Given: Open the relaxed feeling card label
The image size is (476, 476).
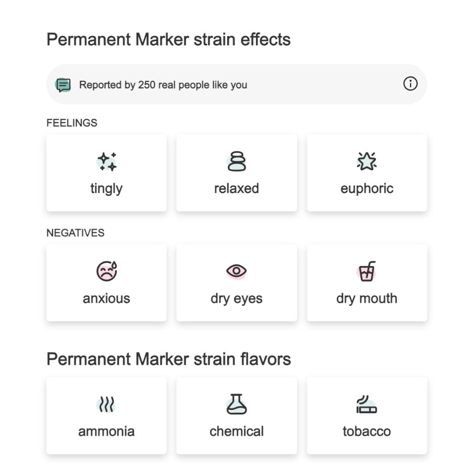Looking at the screenshot, I should [x=237, y=188].
